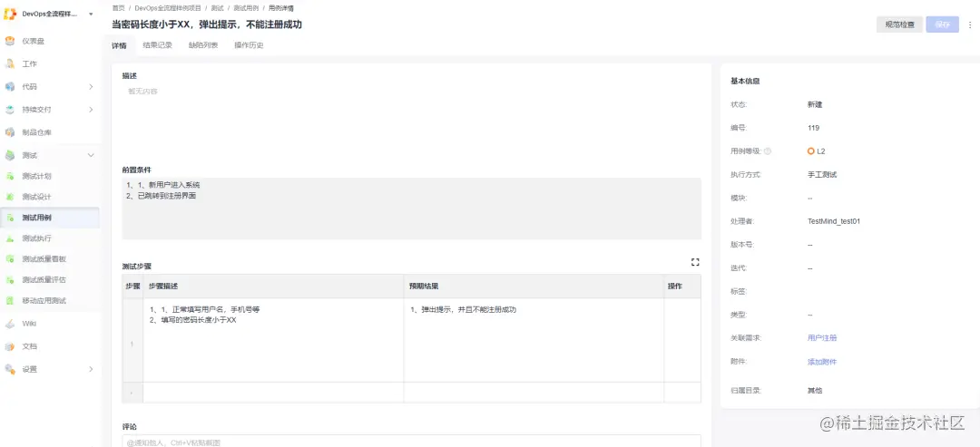Collapse the 测试 menu chevron
The image size is (980, 447).
tap(92, 155)
